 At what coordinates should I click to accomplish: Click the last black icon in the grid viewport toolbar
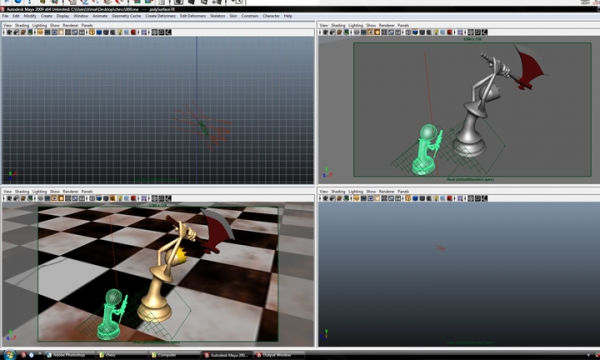tap(168, 32)
